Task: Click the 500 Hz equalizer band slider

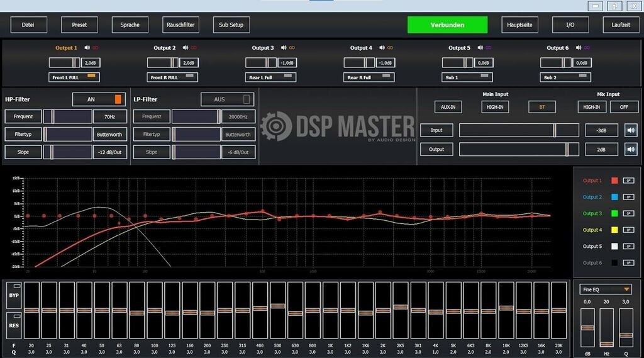Action: click(x=277, y=306)
